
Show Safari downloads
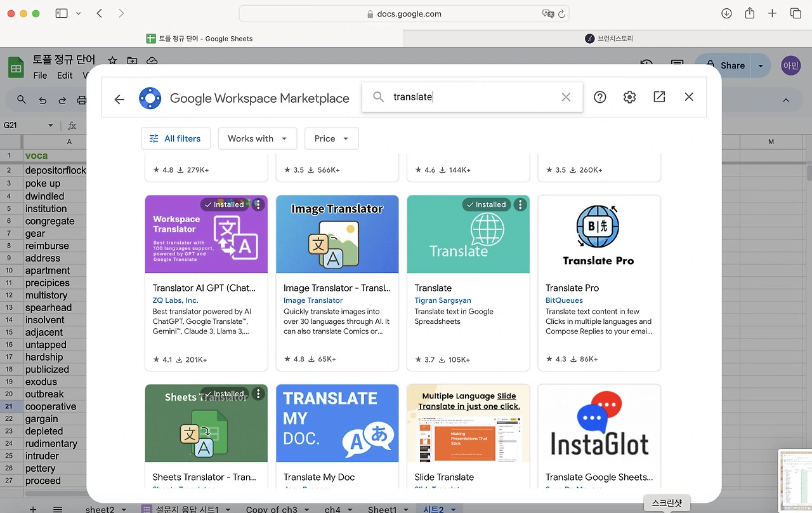[727, 13]
